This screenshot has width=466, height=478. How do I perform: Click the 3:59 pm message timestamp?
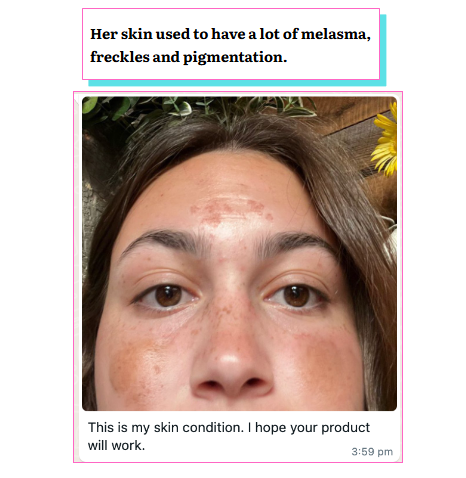[372, 452]
